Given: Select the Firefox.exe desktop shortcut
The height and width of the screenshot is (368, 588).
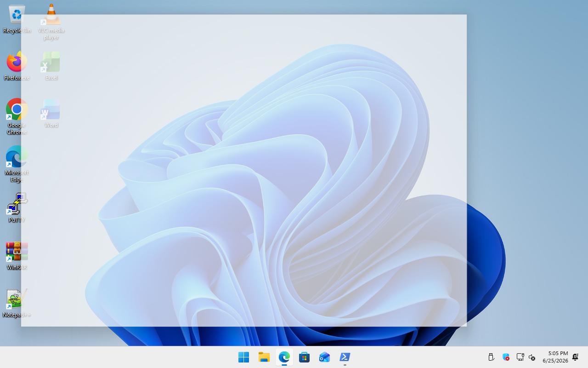Looking at the screenshot, I should pos(17,66).
